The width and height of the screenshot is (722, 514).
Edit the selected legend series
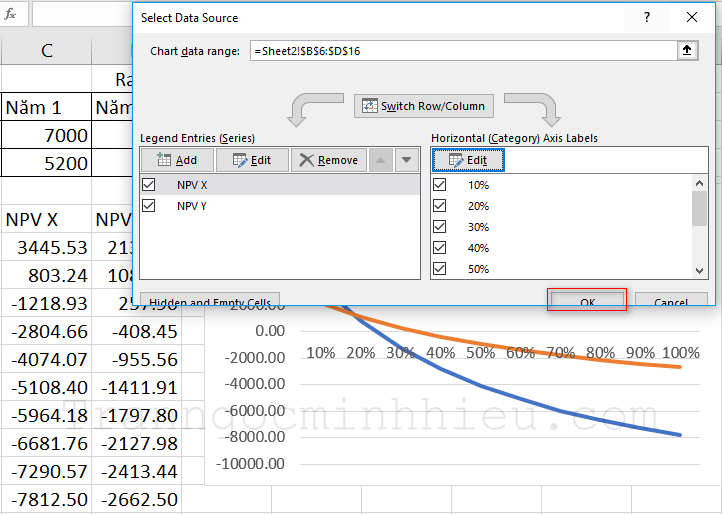[252, 160]
